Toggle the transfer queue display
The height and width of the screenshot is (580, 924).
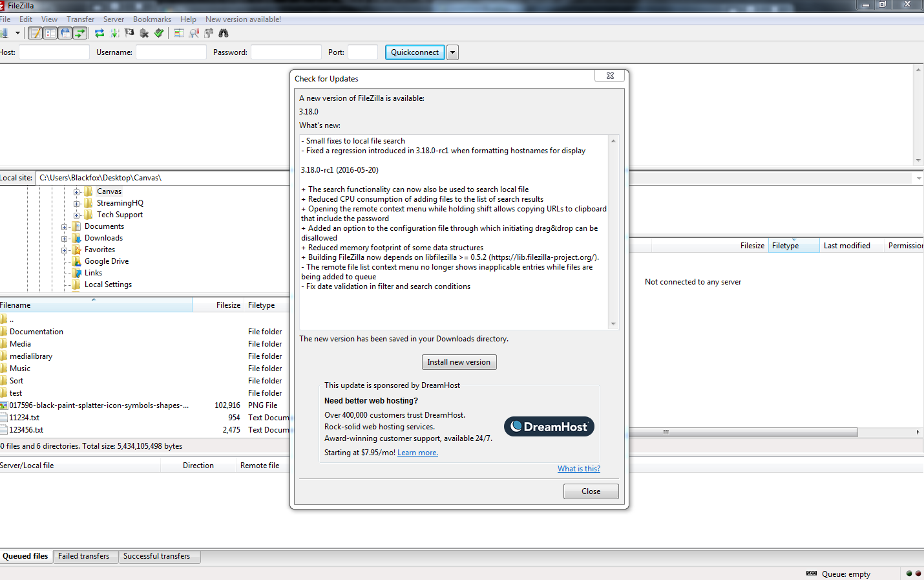point(80,33)
